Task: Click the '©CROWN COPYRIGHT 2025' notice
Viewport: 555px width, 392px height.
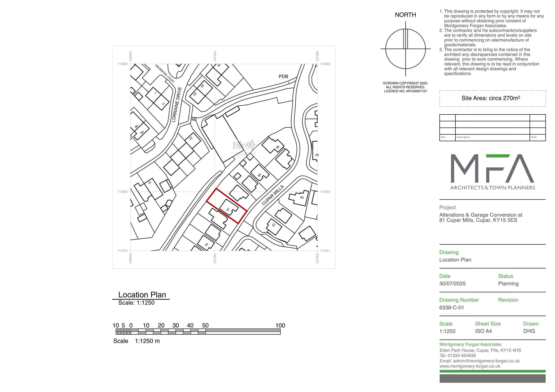Action: click(405, 83)
